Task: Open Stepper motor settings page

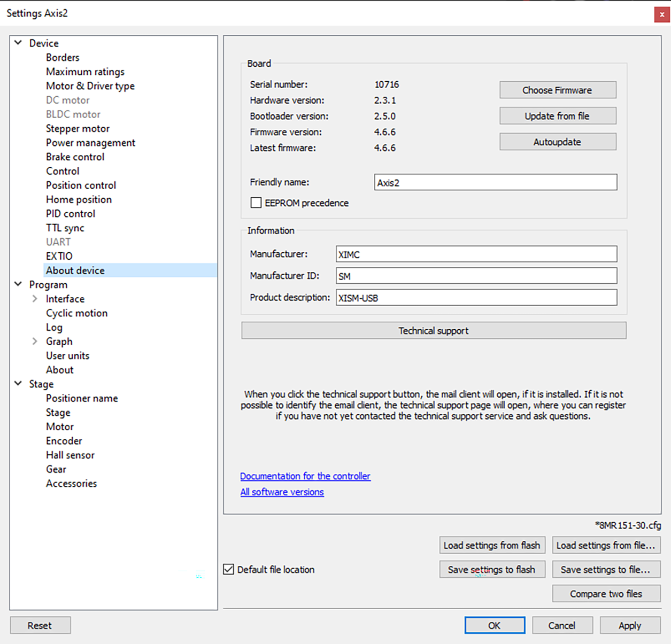Action: point(78,129)
